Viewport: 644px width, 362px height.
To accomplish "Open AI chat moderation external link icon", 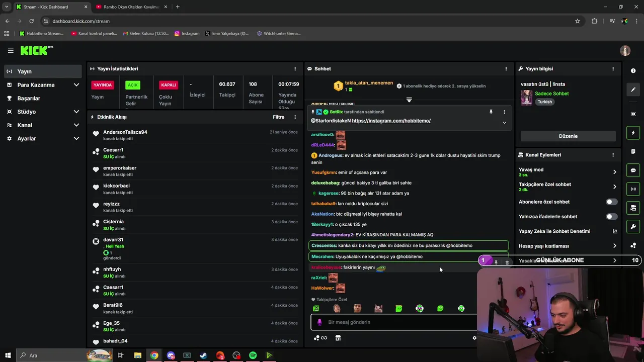I will tap(614, 231).
